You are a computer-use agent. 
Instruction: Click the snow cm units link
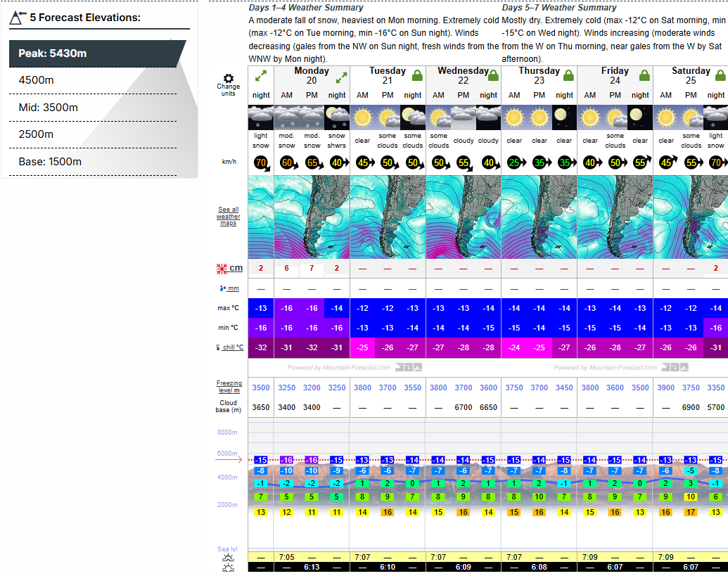click(x=236, y=268)
